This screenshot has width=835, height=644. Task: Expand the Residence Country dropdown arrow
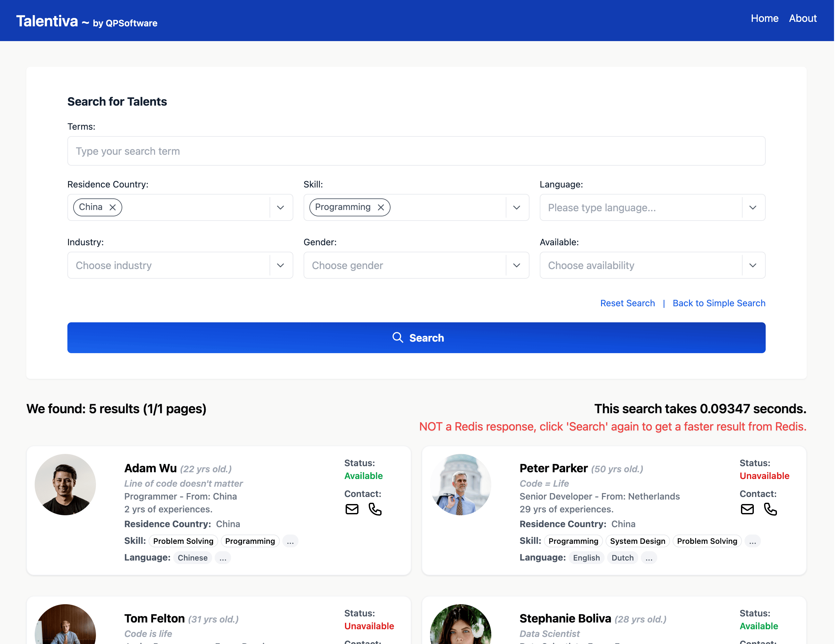coord(280,207)
